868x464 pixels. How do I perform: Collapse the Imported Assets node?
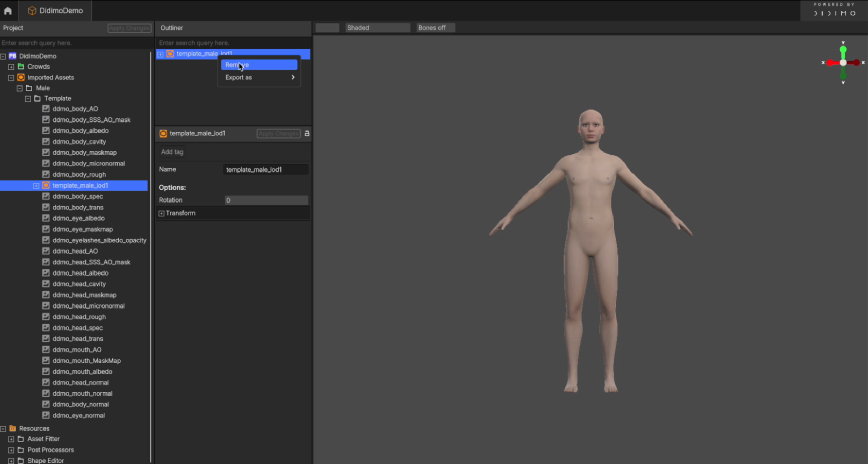coord(11,78)
